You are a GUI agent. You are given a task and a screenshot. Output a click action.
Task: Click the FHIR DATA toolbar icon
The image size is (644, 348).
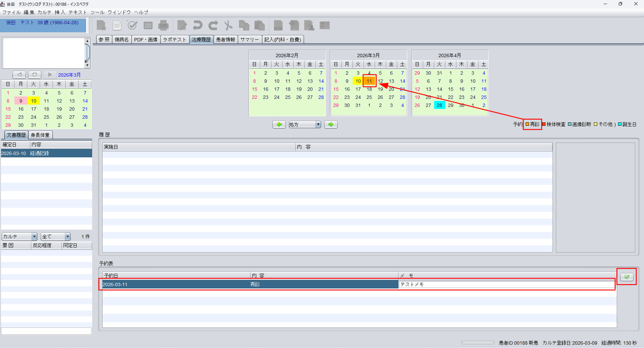148,26
